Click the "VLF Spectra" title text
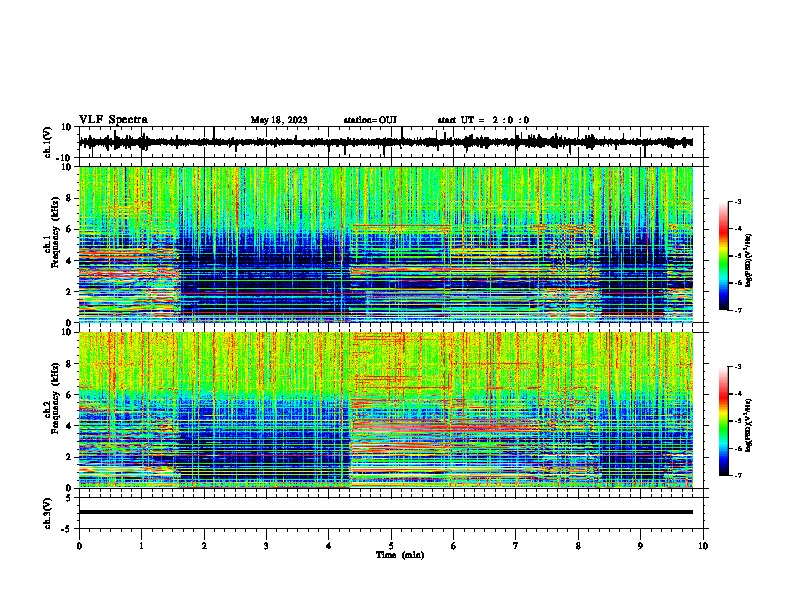This screenshot has height=612, width=792. 113,120
